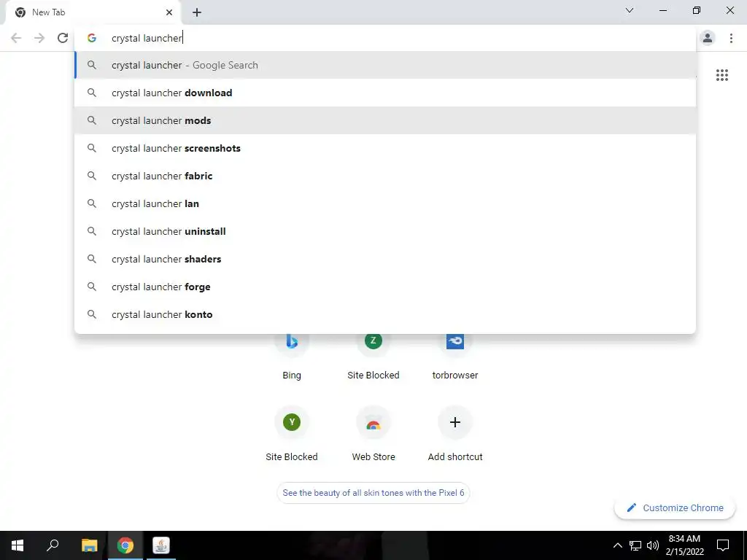
Task: Choose 'crystal launcher uninstall' suggestion
Action: click(x=385, y=231)
